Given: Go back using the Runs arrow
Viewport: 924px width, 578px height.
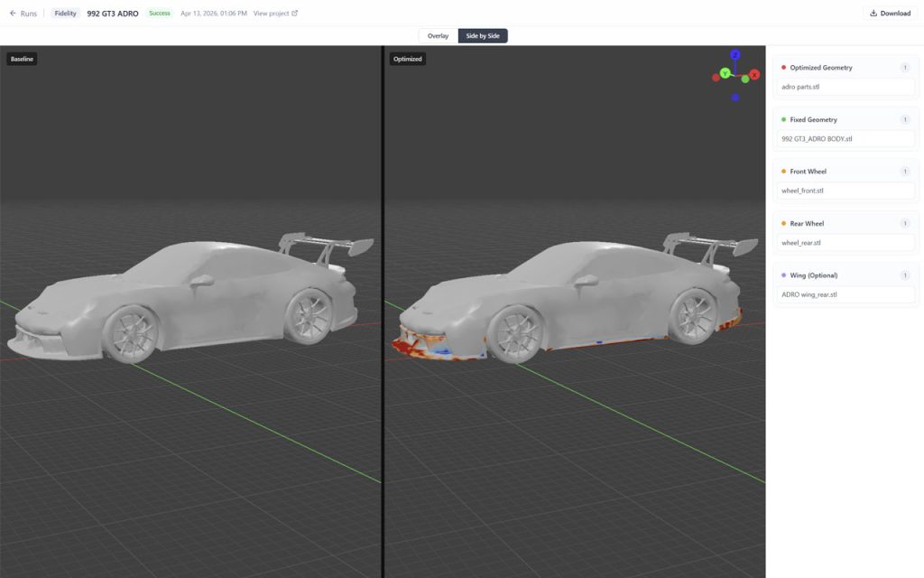Looking at the screenshot, I should click(x=13, y=13).
